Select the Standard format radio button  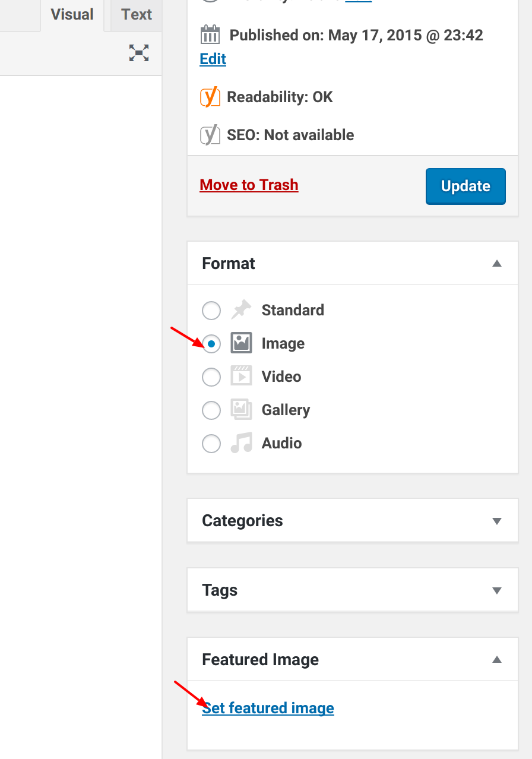(x=211, y=311)
